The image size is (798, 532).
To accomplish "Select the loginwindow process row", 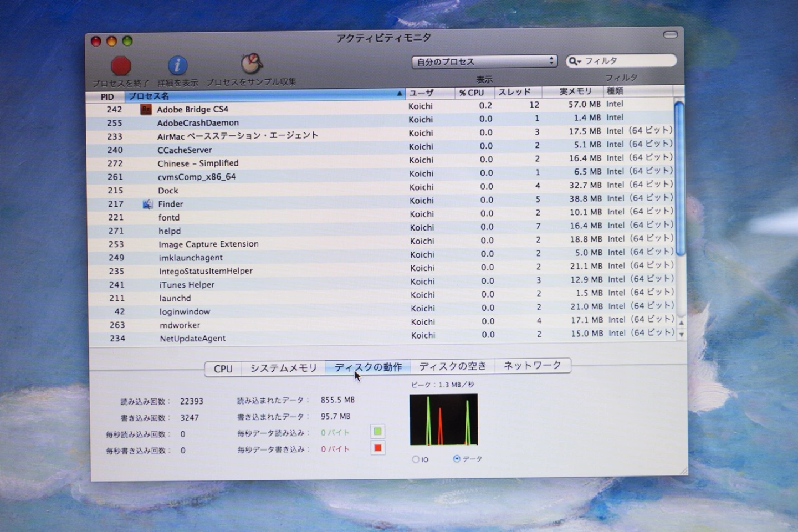I will pyautogui.click(x=383, y=310).
